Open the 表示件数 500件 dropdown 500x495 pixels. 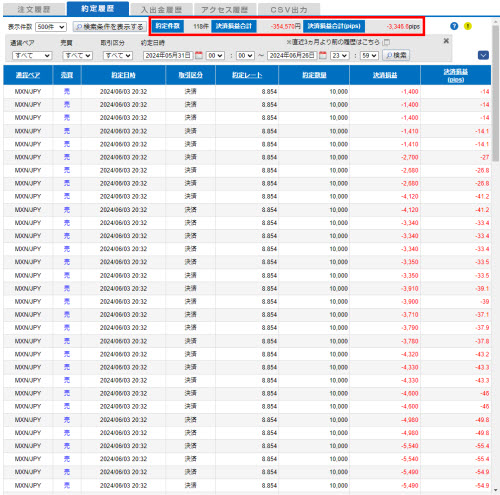coord(51,27)
